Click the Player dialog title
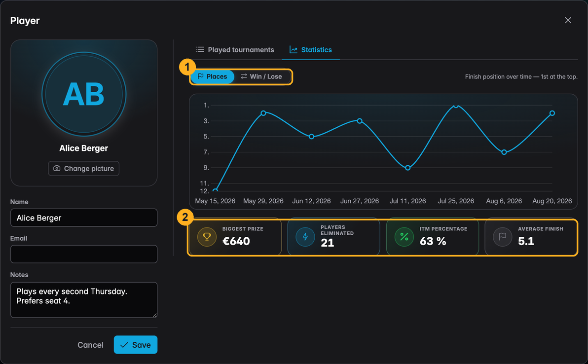 tap(25, 21)
